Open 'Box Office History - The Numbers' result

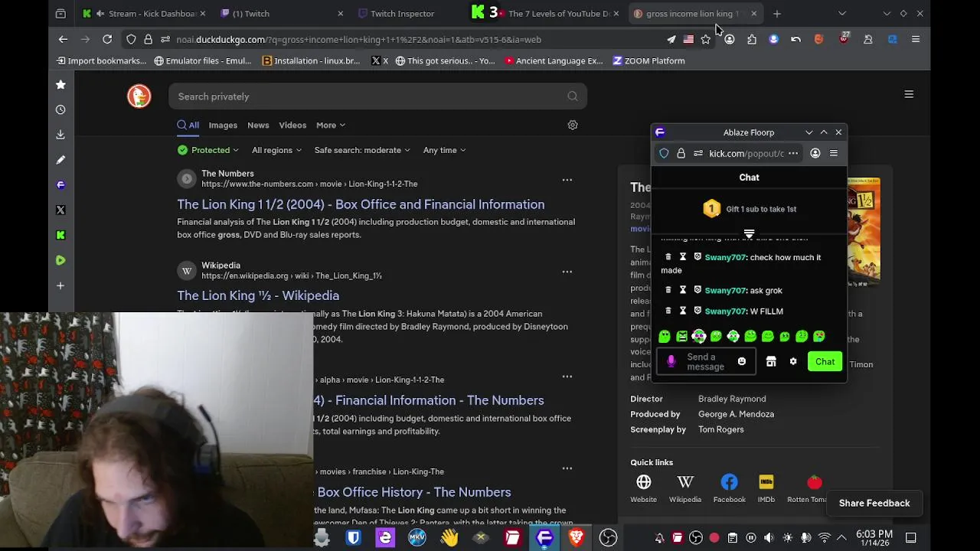413,492
